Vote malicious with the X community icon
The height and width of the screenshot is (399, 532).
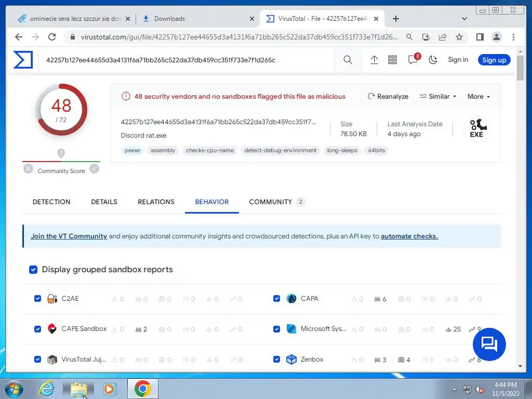(28, 168)
